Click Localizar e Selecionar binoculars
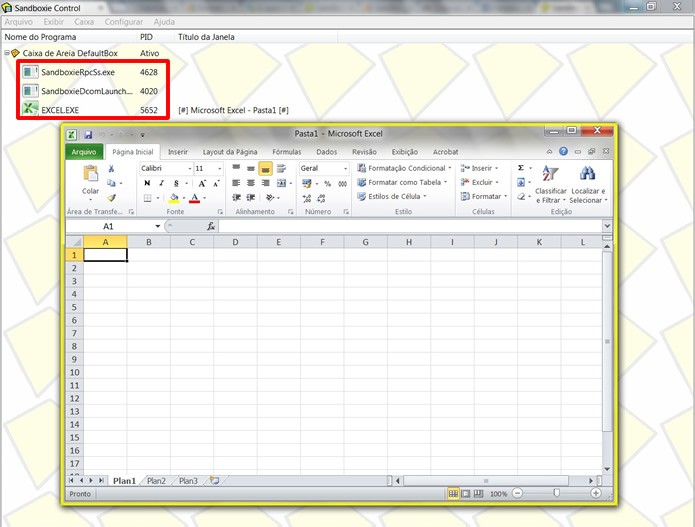The image size is (695, 527). pos(588,184)
